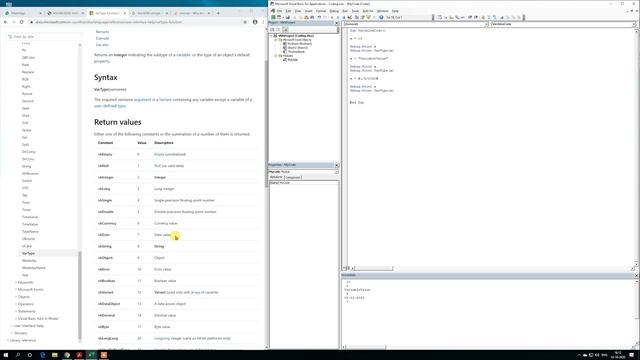Select ThisWorkbook in project tree

pos(296,52)
